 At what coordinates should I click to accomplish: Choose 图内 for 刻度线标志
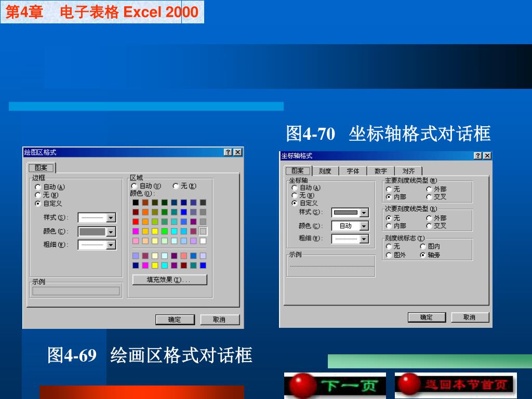pyautogui.click(x=423, y=246)
